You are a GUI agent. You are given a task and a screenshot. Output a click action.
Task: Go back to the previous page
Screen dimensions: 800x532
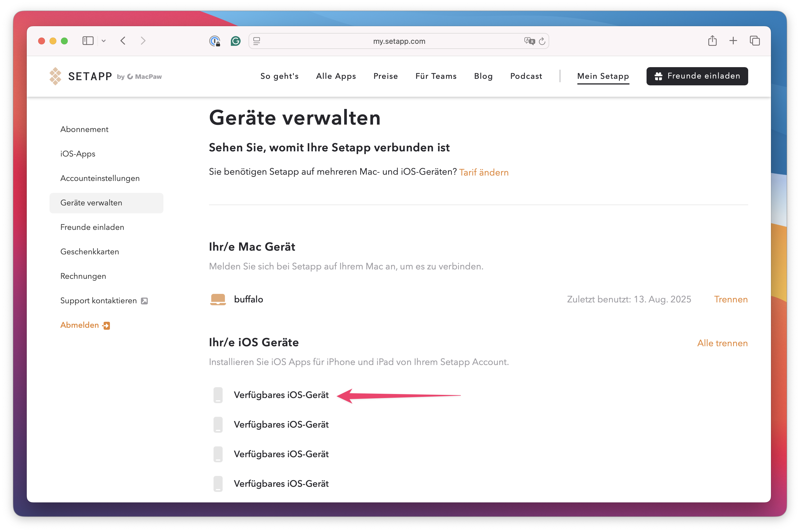(123, 41)
